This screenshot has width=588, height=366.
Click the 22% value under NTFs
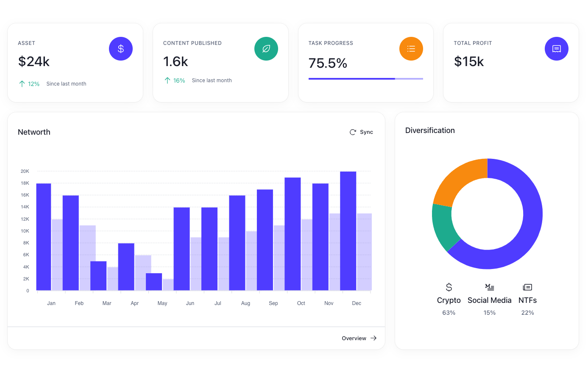pos(528,313)
